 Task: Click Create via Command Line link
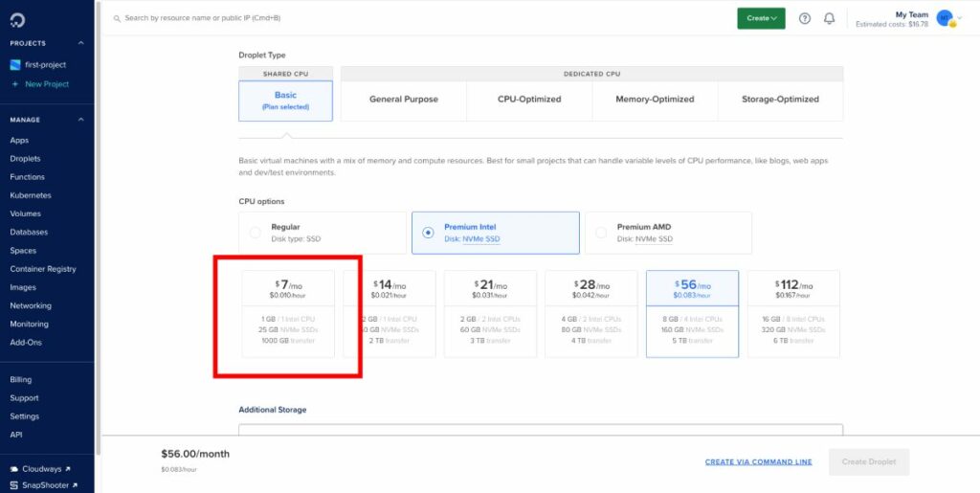click(x=758, y=462)
